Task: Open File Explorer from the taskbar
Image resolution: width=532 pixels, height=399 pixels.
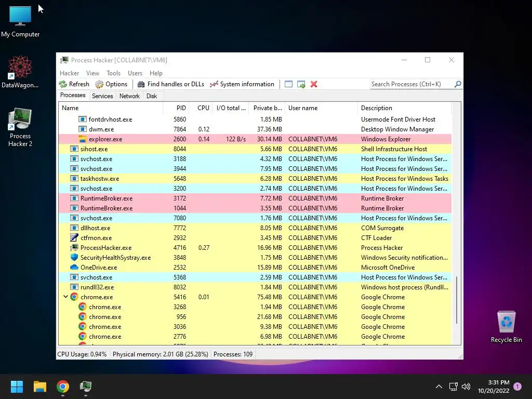Action: point(39,387)
